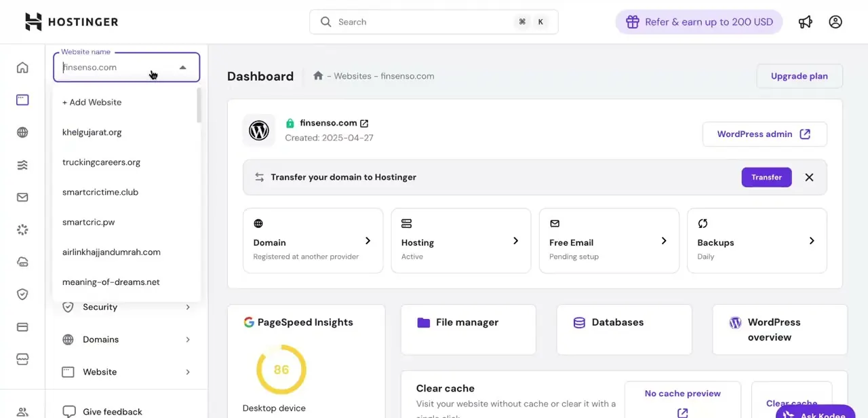Viewport: 868px width, 418px height.
Task: Expand the Domains menu section
Action: point(126,339)
